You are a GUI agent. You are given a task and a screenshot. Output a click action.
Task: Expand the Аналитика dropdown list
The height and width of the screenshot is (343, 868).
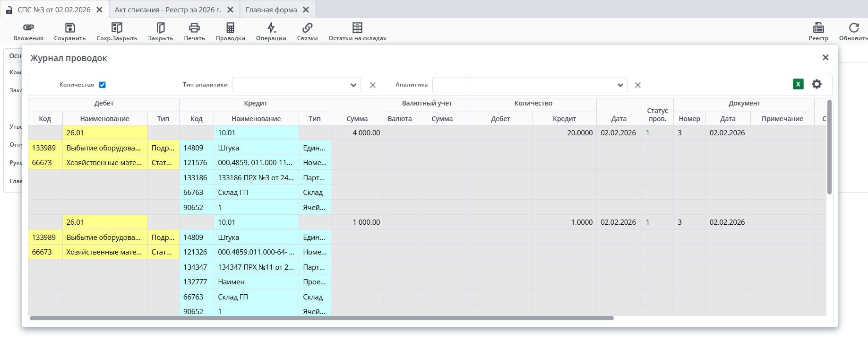(620, 85)
